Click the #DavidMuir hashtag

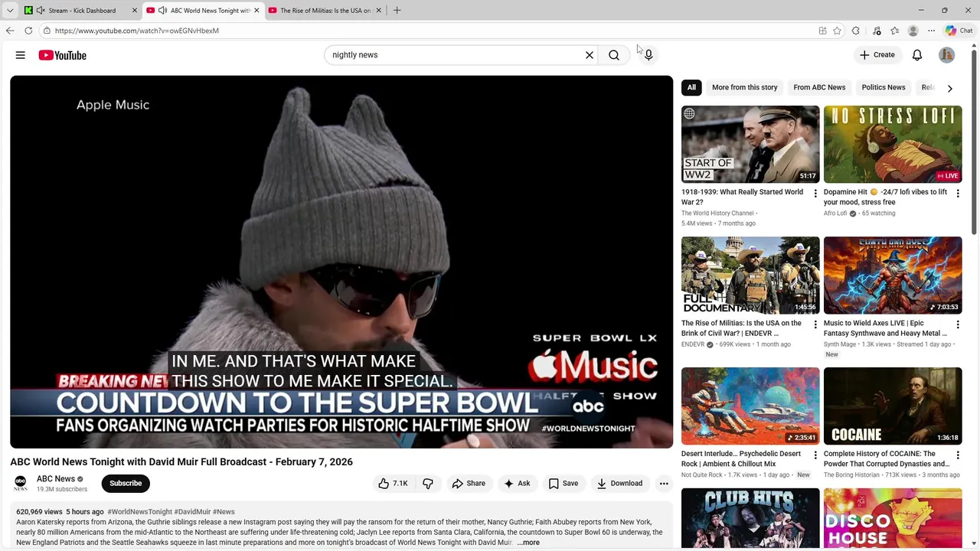click(192, 512)
